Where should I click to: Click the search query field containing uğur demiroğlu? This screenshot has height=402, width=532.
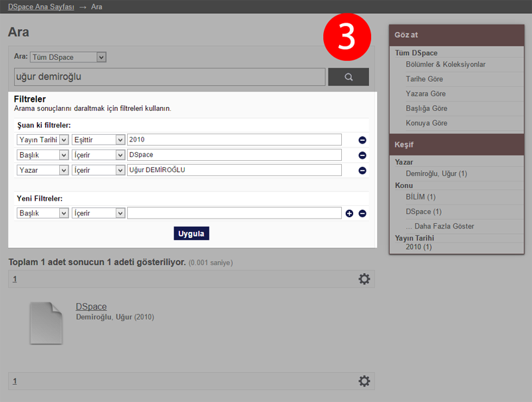[x=170, y=77]
